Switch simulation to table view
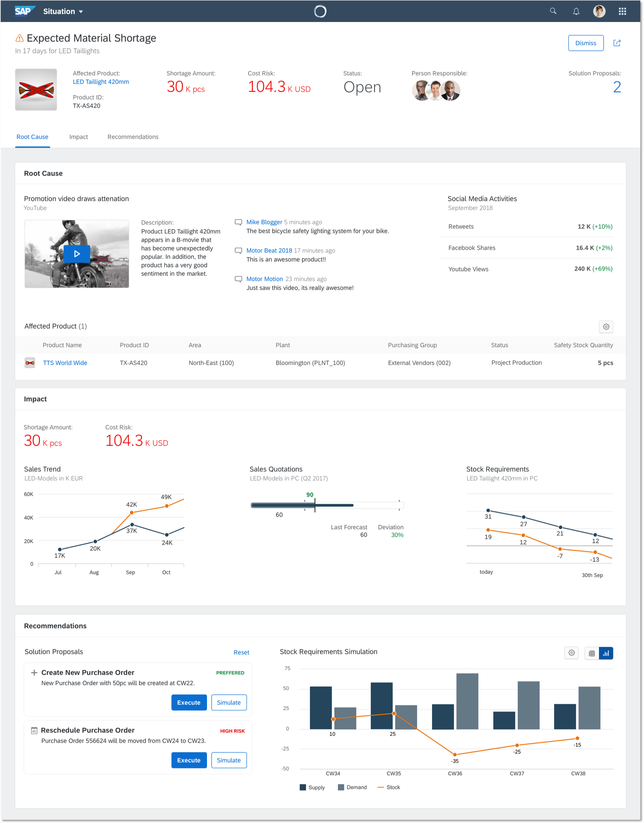The image size is (644, 823). tap(592, 653)
